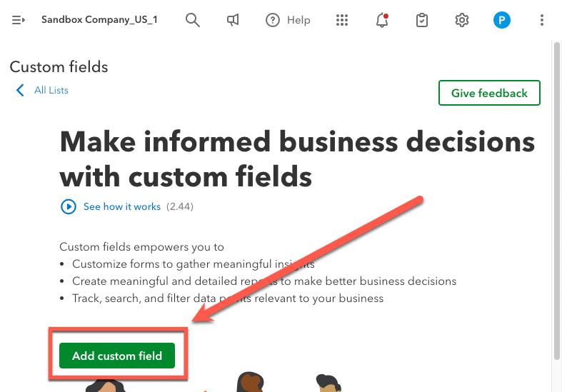This screenshot has height=392, width=562.
Task: Play the how-it-works video icon
Action: pyautogui.click(x=69, y=206)
